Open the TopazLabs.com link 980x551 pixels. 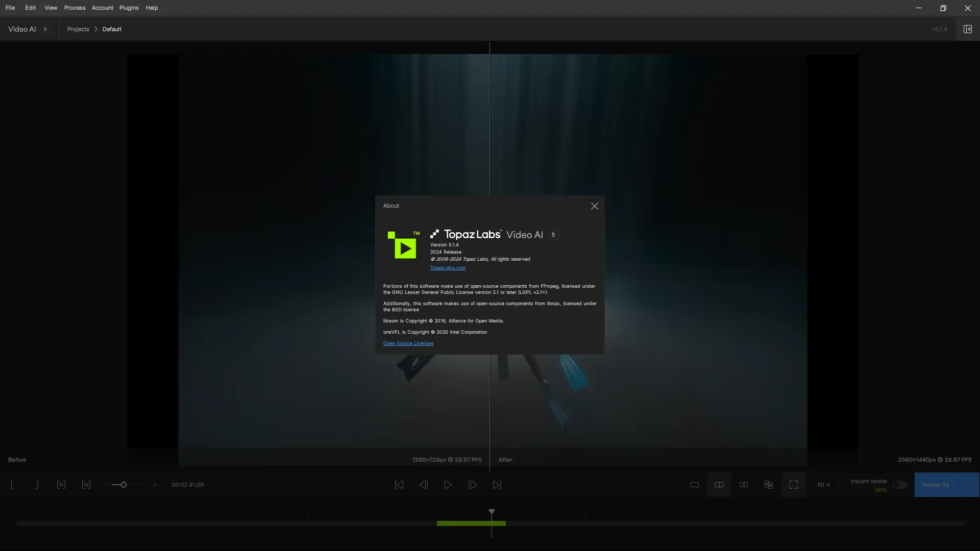(x=448, y=268)
